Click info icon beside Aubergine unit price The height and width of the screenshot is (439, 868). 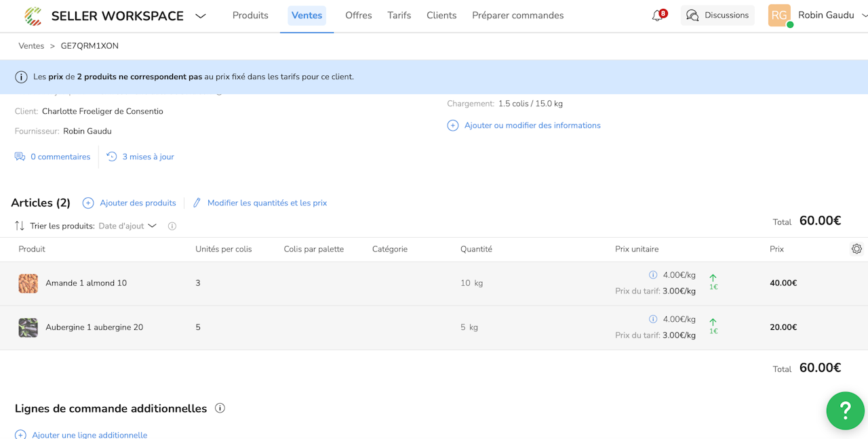coord(653,319)
